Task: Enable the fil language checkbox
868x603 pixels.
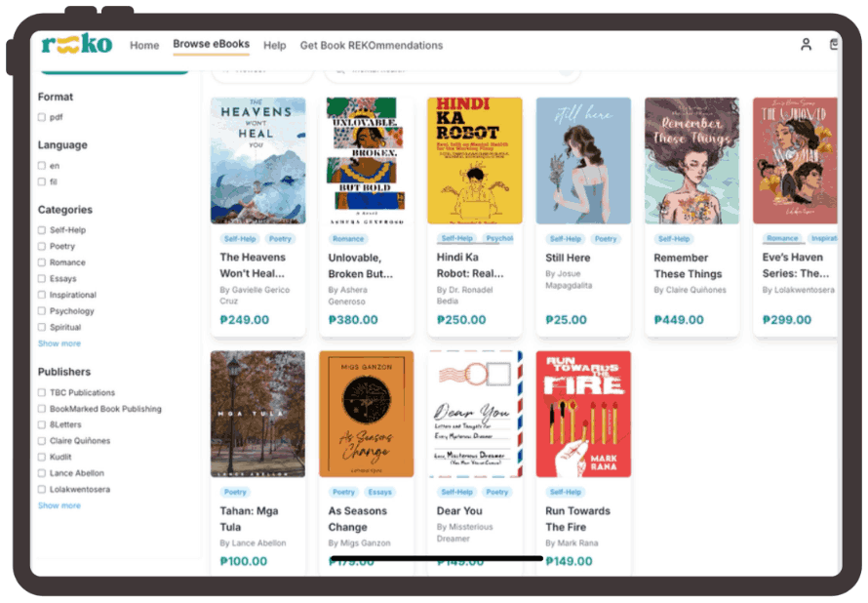Action: pyautogui.click(x=42, y=181)
